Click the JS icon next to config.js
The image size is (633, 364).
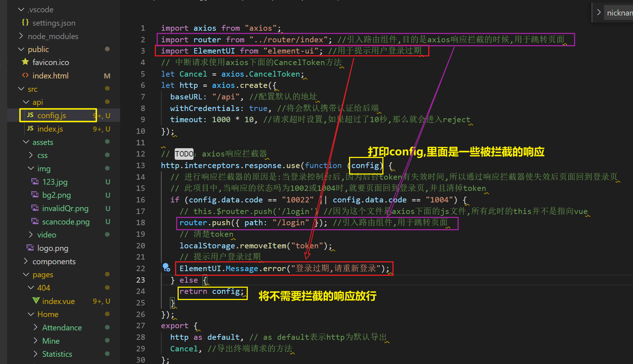(x=30, y=115)
